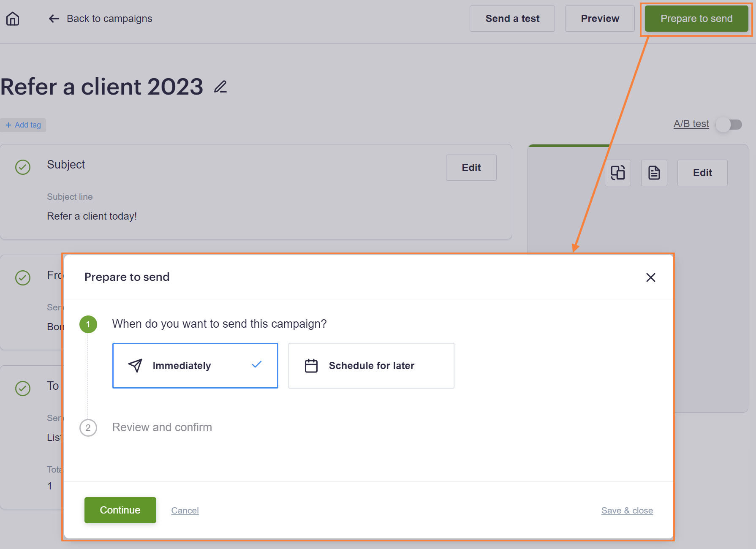Click Save & close link
Viewport: 756px width, 549px height.
[x=627, y=511]
